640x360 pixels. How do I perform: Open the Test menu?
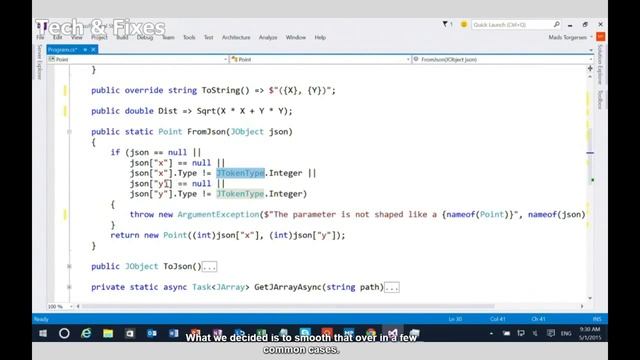208,37
